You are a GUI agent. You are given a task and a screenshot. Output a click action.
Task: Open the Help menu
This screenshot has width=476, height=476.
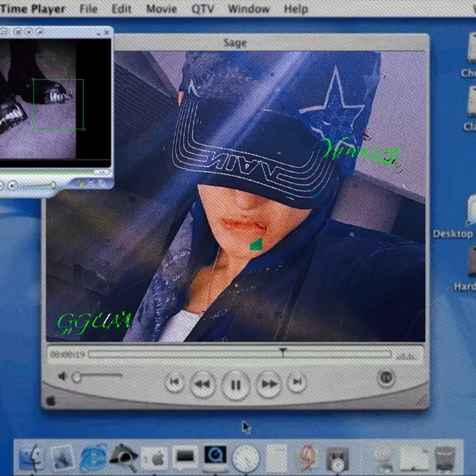click(296, 9)
